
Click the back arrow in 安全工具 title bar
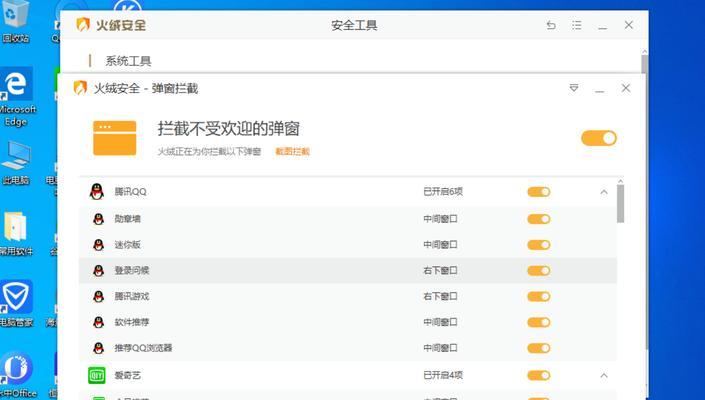point(551,25)
